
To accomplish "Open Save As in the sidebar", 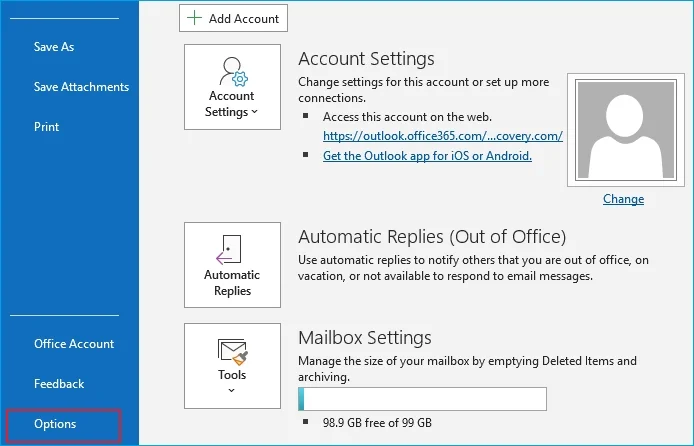I will [x=54, y=47].
